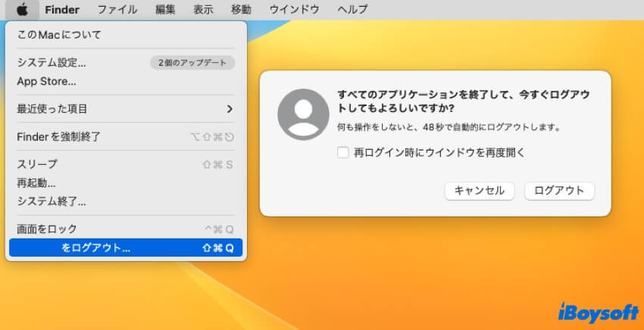Image resolution: width=644 pixels, height=330 pixels.
Task: Confirm with the ログアウト button
Action: 559,191
